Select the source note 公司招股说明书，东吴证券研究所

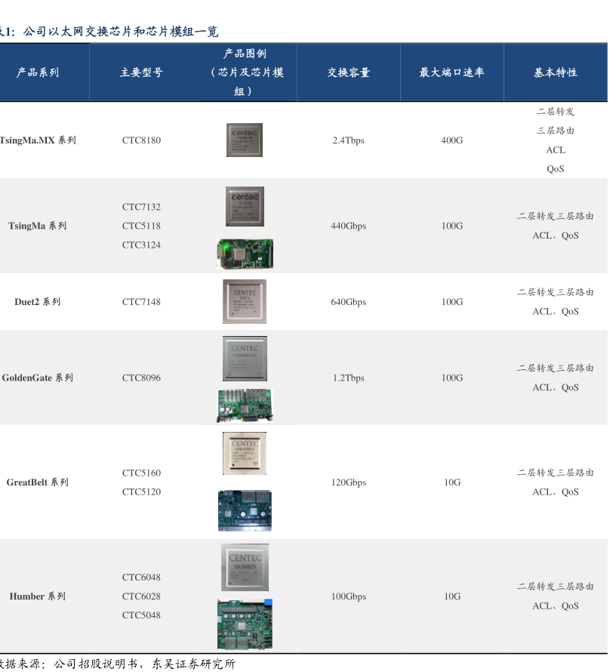144,664
